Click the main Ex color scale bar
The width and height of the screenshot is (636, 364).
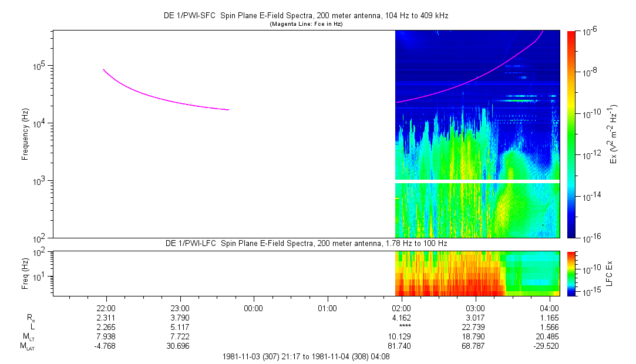point(572,134)
